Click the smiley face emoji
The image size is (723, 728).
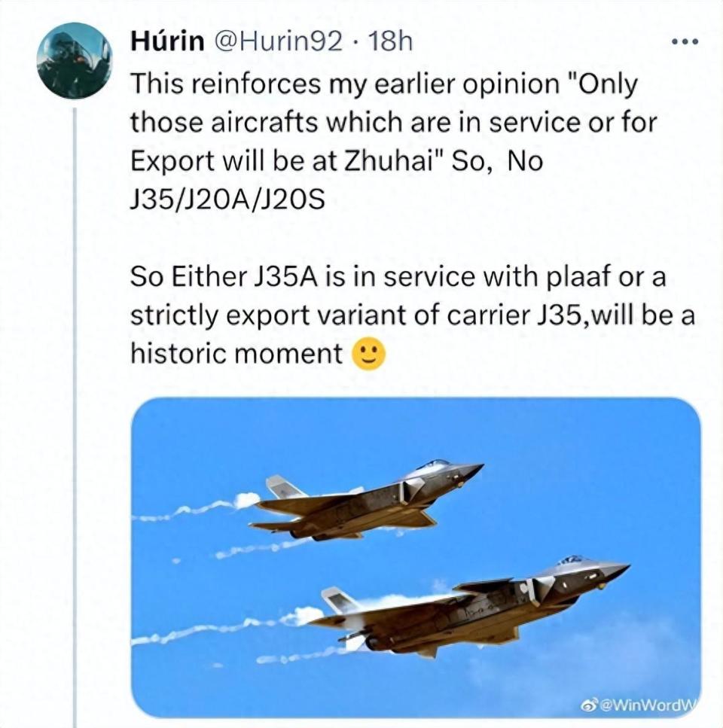369,354
